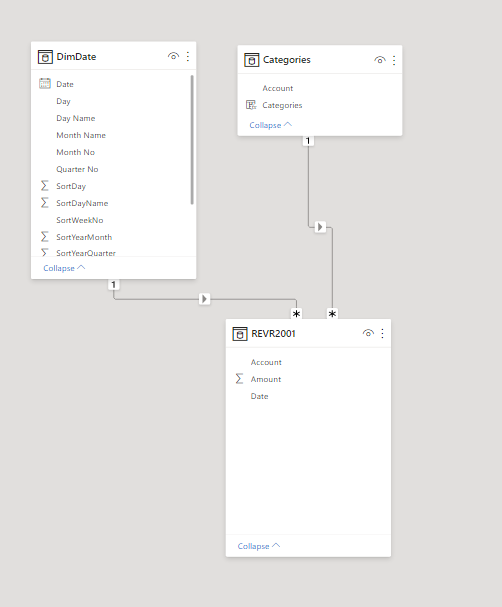The width and height of the screenshot is (502, 607).
Task: Select Account field in Categories table
Action: [278, 88]
